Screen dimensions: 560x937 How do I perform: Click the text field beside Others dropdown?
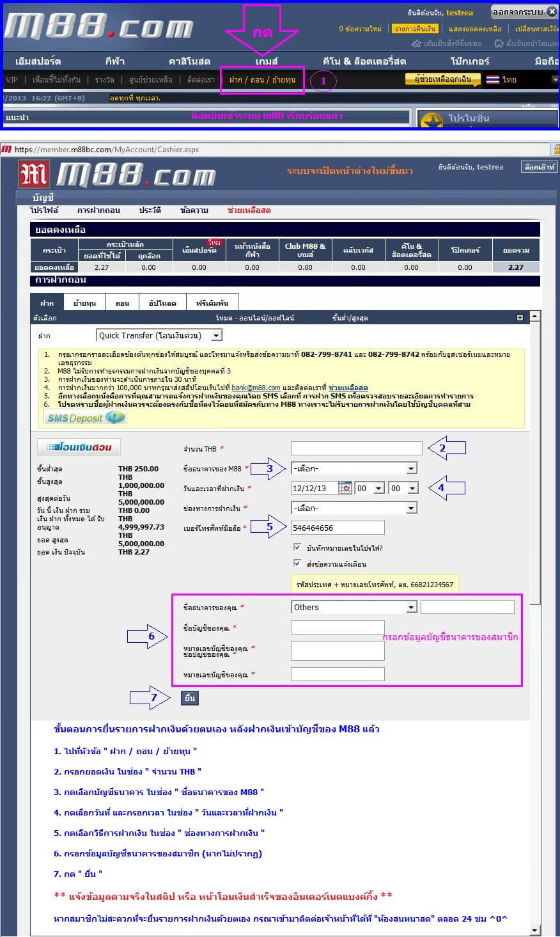point(467,607)
